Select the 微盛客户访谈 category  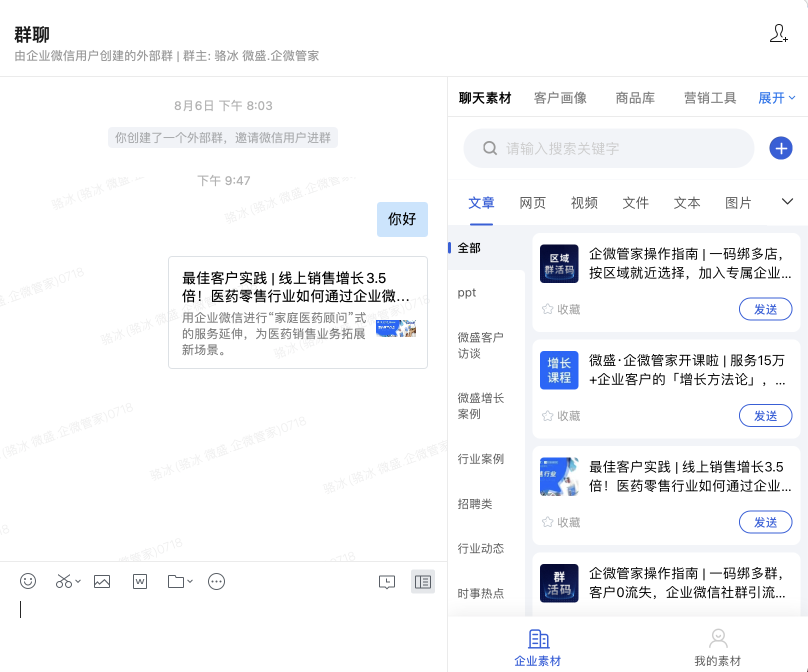(481, 345)
